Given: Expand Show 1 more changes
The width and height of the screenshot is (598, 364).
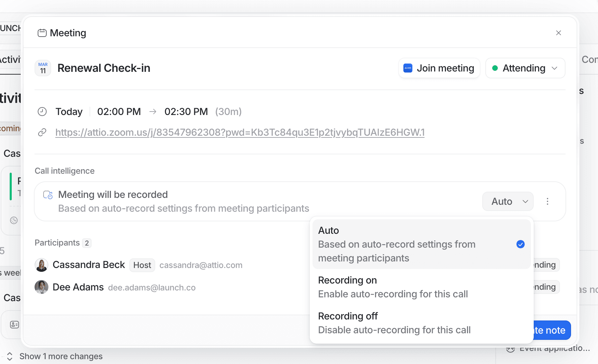Looking at the screenshot, I should coord(61,356).
